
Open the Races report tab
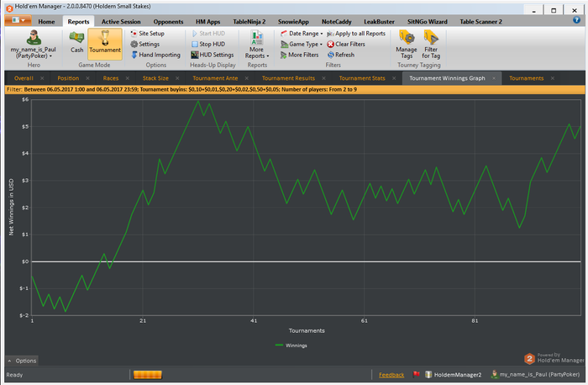(111, 78)
